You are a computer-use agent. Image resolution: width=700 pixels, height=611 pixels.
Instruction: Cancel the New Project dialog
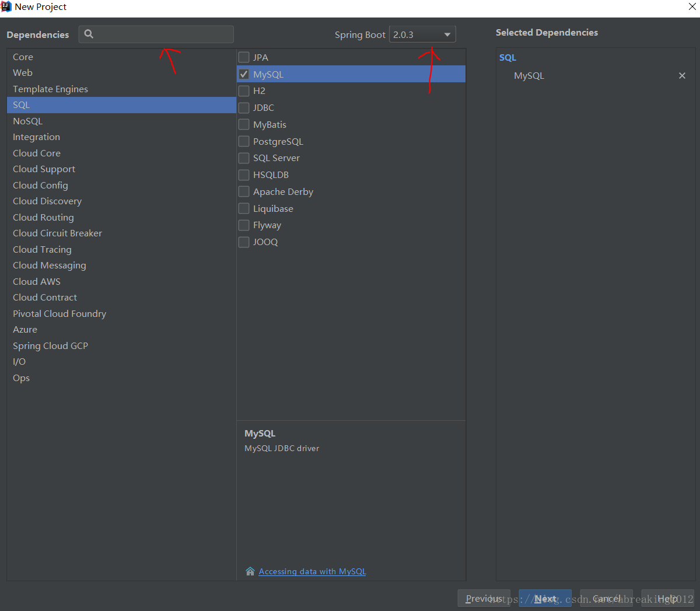coord(606,598)
